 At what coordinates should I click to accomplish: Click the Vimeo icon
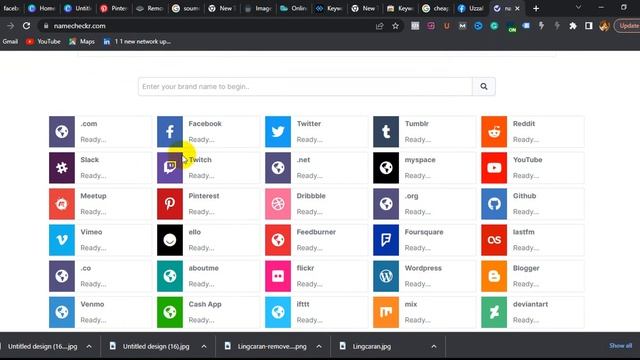coord(62,240)
